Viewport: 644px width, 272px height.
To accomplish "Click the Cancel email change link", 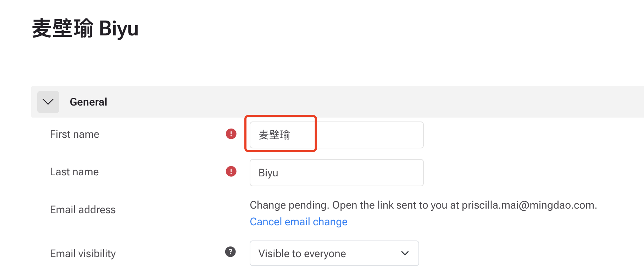I will pos(299,222).
